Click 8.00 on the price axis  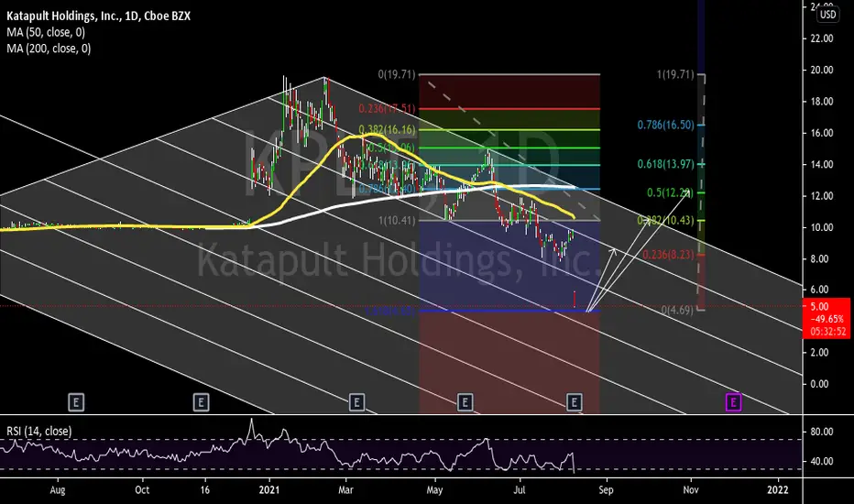coord(822,258)
